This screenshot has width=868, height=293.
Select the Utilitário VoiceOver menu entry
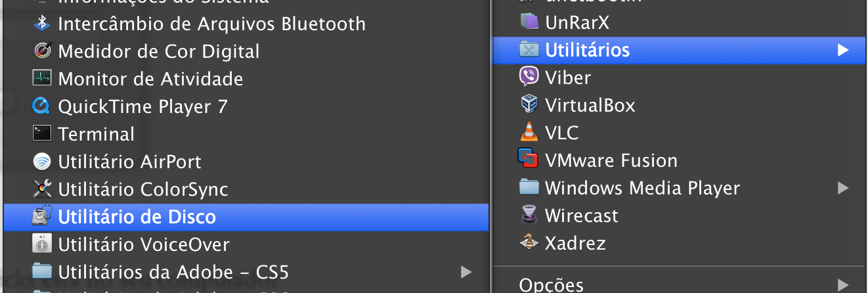click(246, 245)
